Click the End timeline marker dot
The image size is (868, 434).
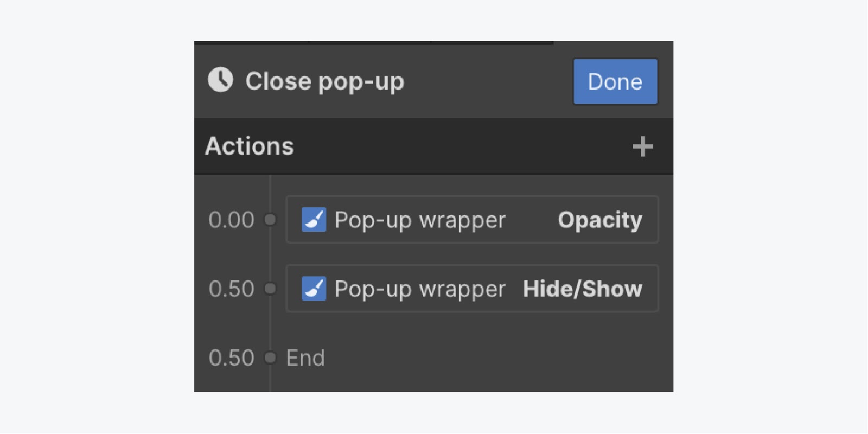point(270,358)
